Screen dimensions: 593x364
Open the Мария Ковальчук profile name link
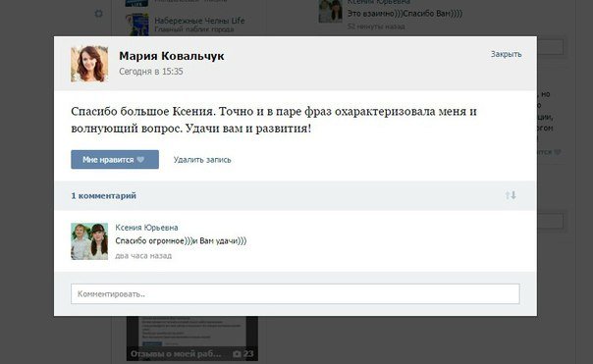click(171, 56)
